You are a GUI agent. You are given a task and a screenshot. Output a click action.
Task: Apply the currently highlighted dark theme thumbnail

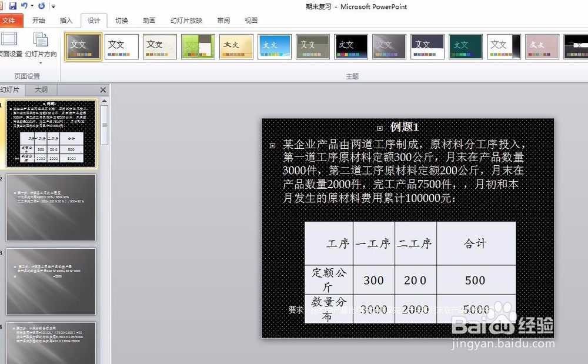[x=83, y=46]
